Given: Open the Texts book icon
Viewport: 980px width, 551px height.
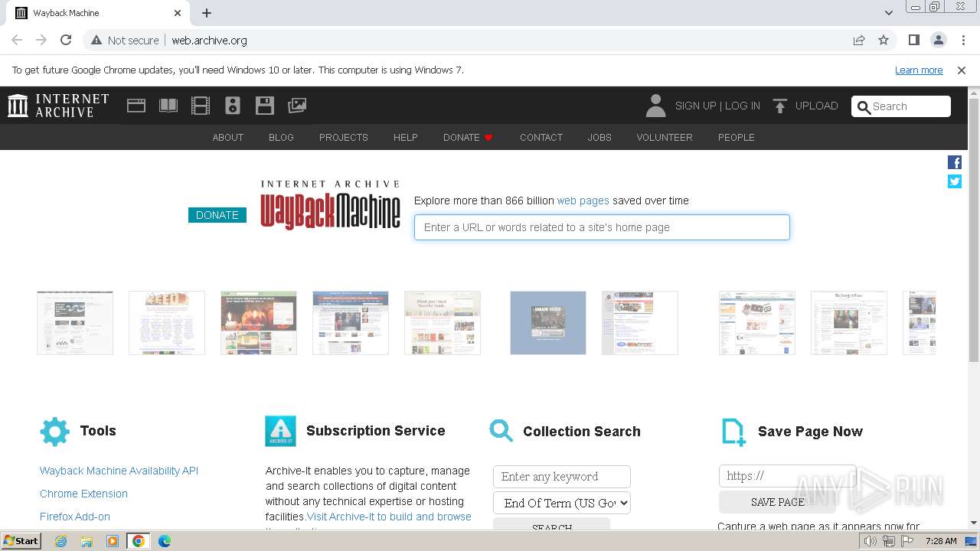Looking at the screenshot, I should pyautogui.click(x=168, y=106).
